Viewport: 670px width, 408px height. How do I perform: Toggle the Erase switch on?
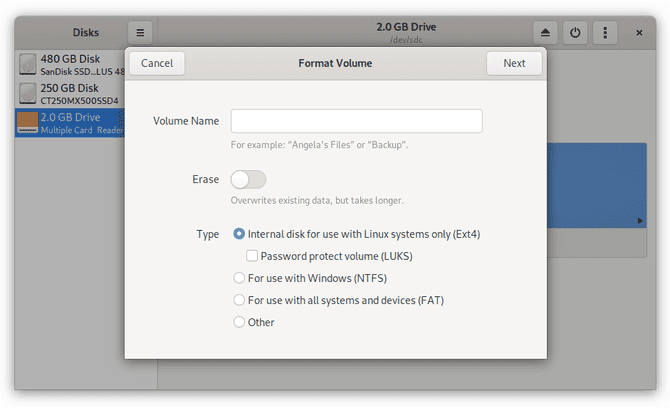(248, 180)
